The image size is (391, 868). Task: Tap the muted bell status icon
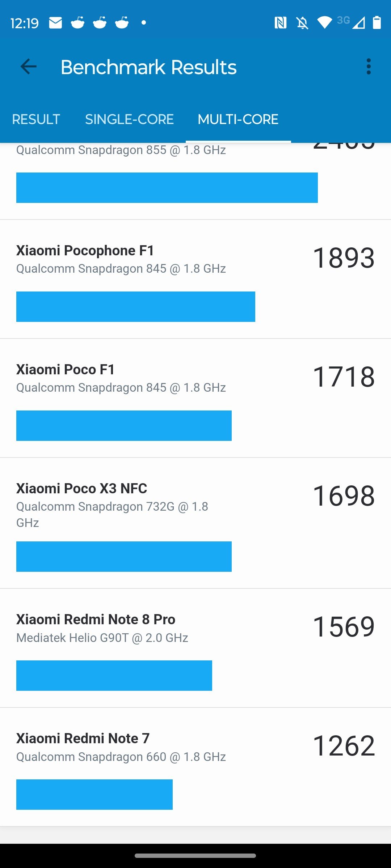tap(302, 23)
